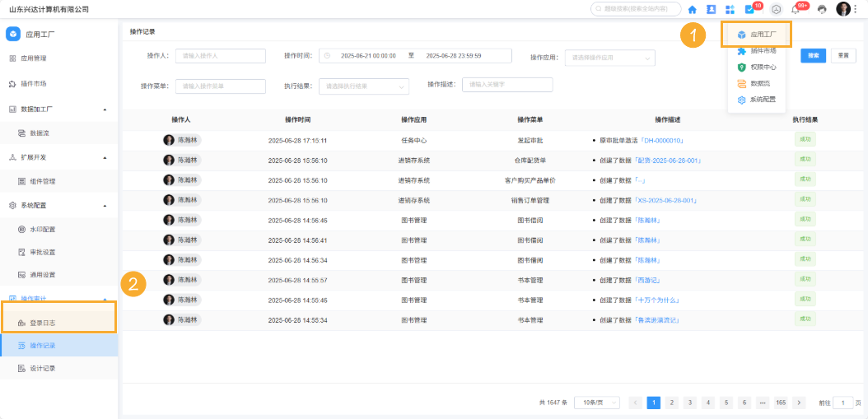The image size is (868, 419).
Task: Click the 应用工厂 blue cube logo in sidebar
Action: (x=13, y=35)
